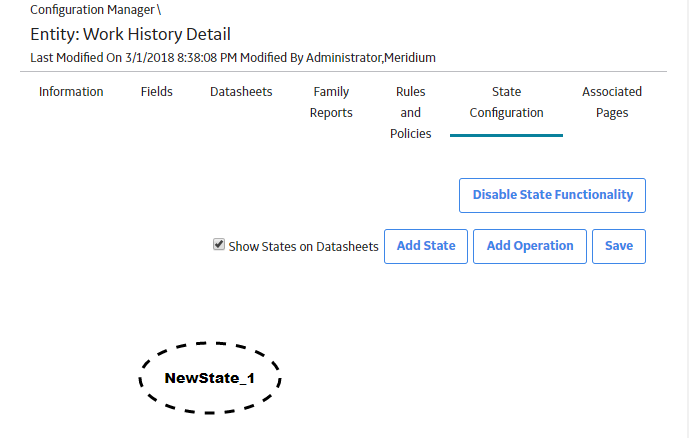This screenshot has width=689, height=438.
Task: Click the dashed ellipse border of NewState_1
Action: tap(210, 344)
